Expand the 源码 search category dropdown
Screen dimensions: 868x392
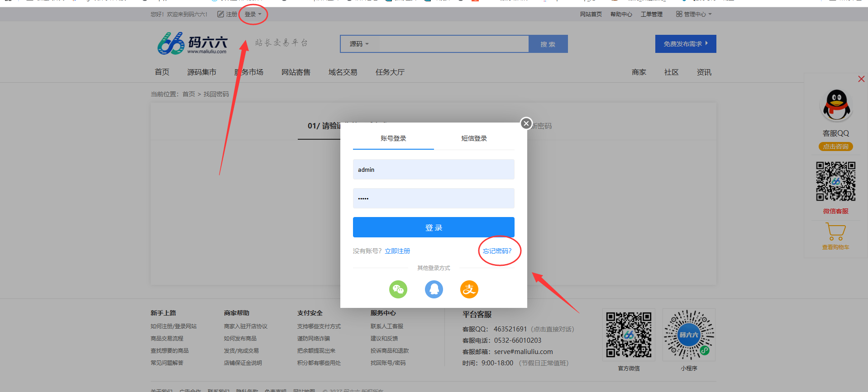359,44
